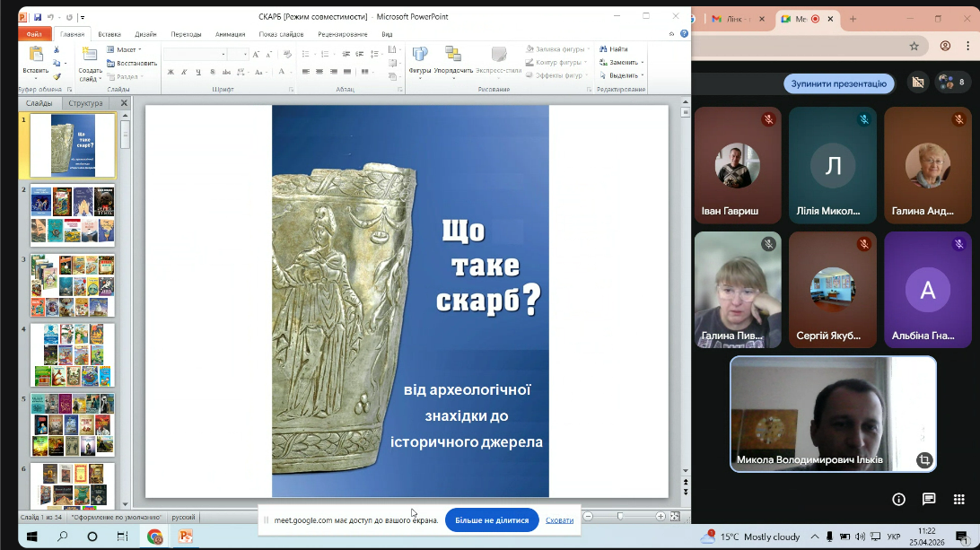Screen dimensions: 980x550
Task: Center text in Абзац group
Action: [319, 72]
